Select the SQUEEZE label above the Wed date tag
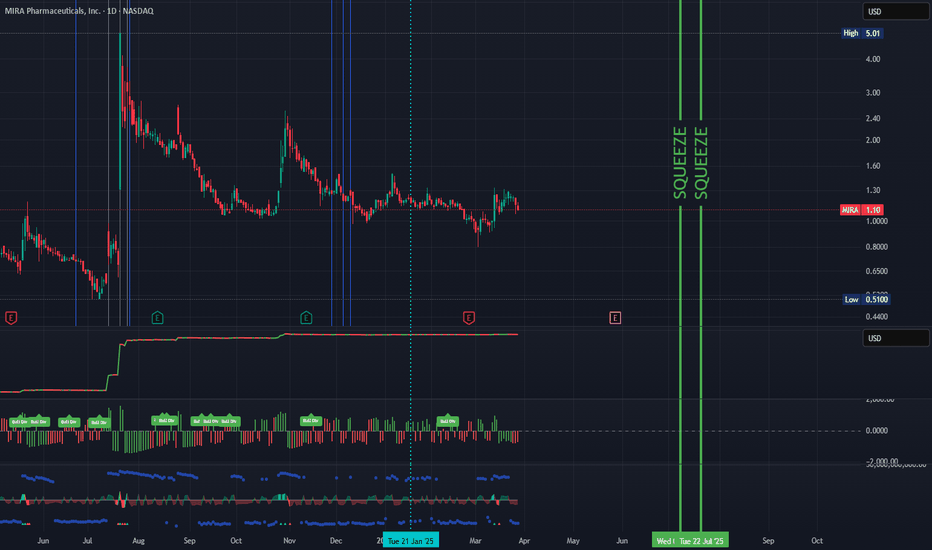Viewport: 932px width, 550px height. click(x=680, y=163)
